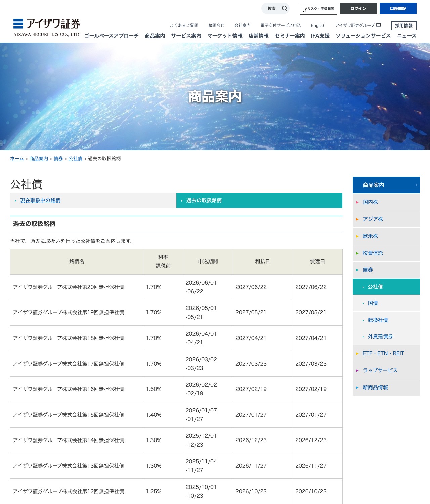The width and height of the screenshot is (430, 504).
Task: Click the 口座開設 button
Action: click(x=398, y=8)
